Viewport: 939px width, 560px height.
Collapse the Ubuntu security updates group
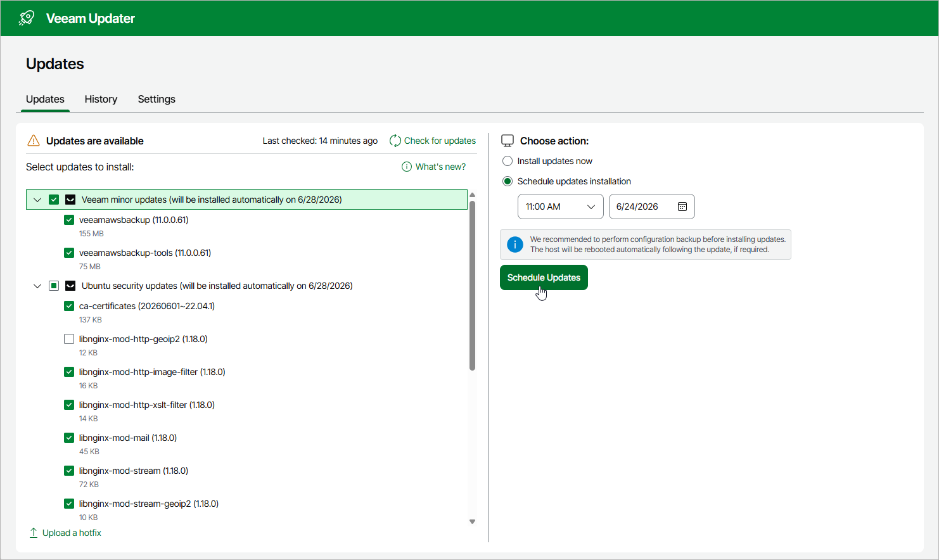click(37, 286)
